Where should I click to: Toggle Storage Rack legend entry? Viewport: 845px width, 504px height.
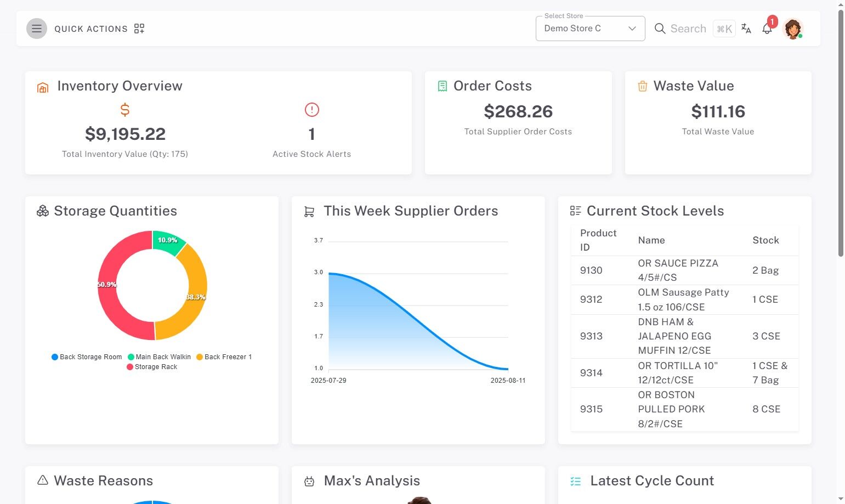coord(152,367)
